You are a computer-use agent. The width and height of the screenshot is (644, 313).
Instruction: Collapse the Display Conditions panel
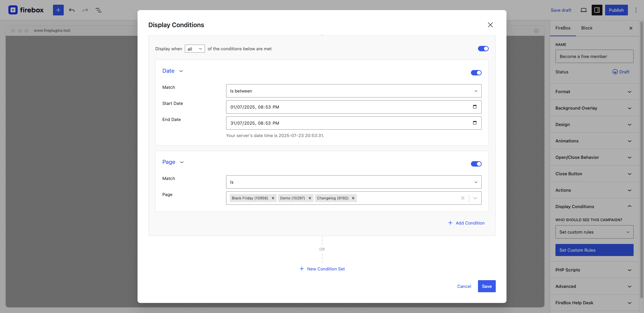click(x=594, y=207)
